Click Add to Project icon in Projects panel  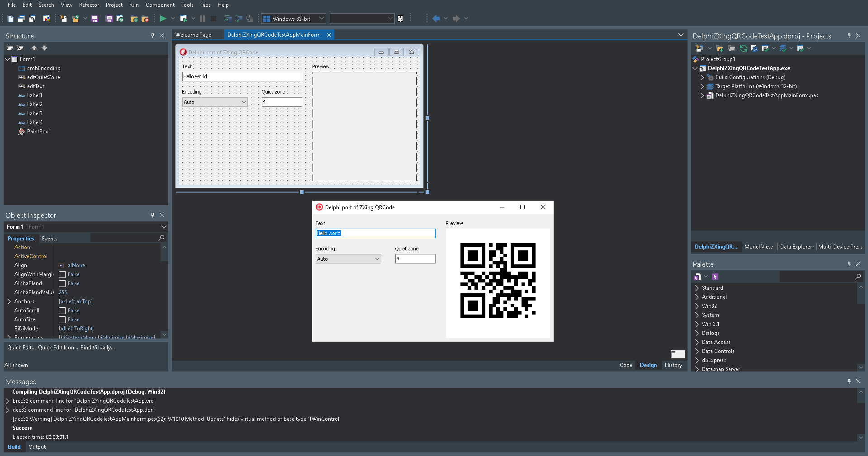pyautogui.click(x=720, y=48)
